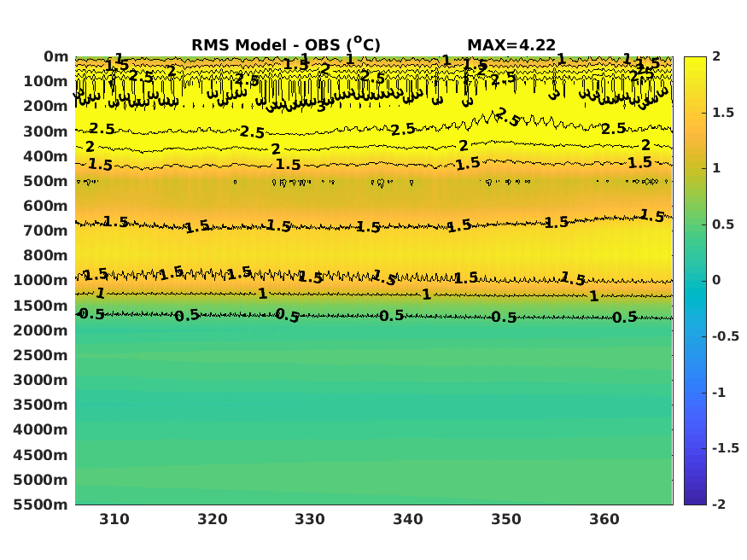Click the '2500m' depth axis label

(x=41, y=355)
